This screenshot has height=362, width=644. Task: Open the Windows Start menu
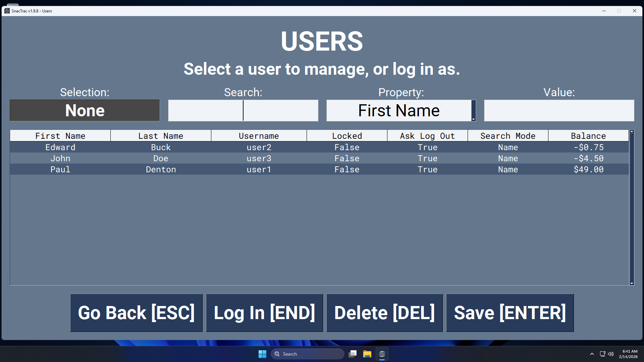tap(262, 354)
